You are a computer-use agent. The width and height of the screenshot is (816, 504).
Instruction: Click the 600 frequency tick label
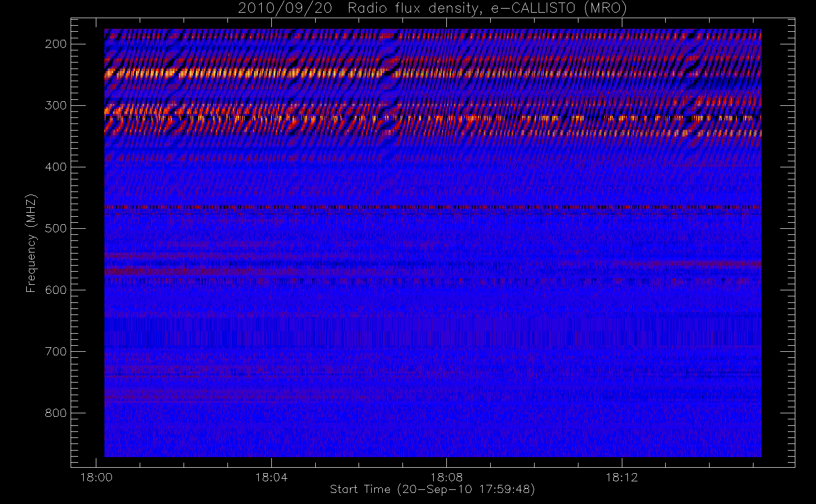[56, 290]
